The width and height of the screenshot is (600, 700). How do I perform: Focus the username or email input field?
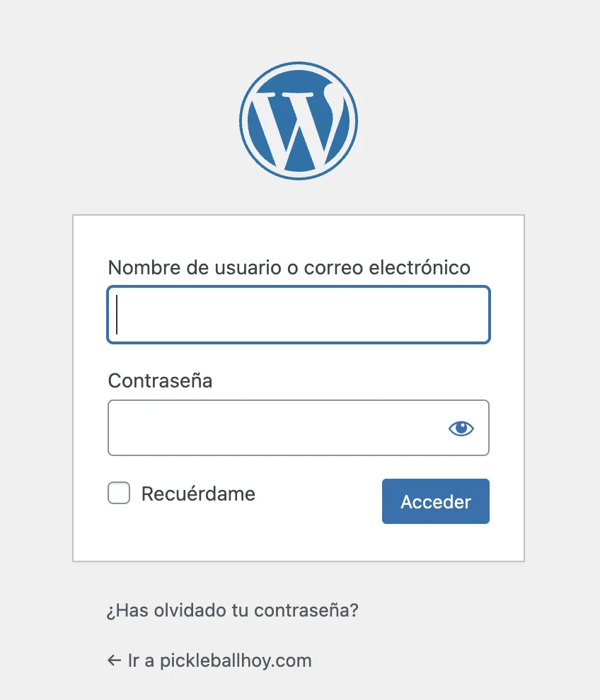point(299,315)
